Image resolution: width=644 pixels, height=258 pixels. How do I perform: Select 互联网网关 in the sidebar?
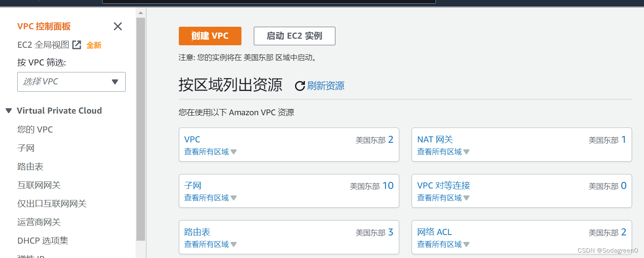39,185
